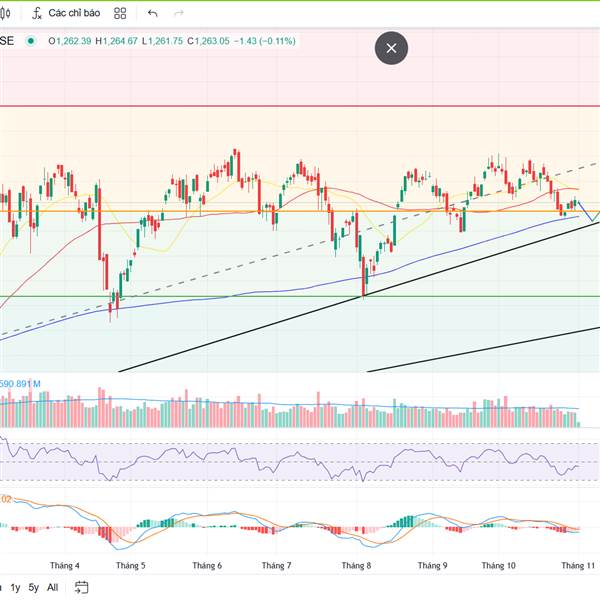This screenshot has height=600, width=600.
Task: Select the 5y time range
Action: 34,587
